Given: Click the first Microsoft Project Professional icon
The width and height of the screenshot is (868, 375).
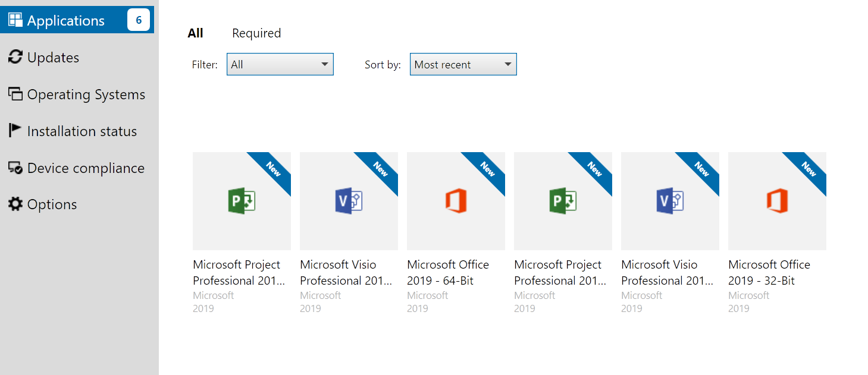Looking at the screenshot, I should (x=242, y=201).
